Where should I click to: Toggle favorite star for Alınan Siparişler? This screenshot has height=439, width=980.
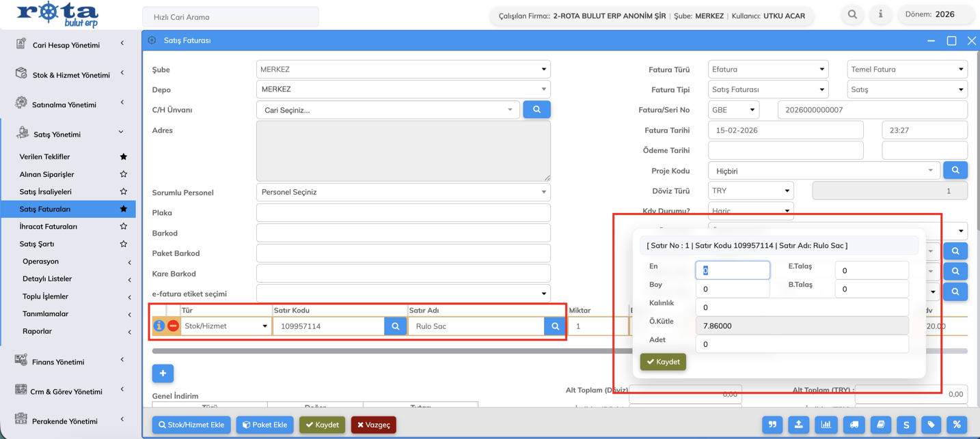click(x=124, y=174)
